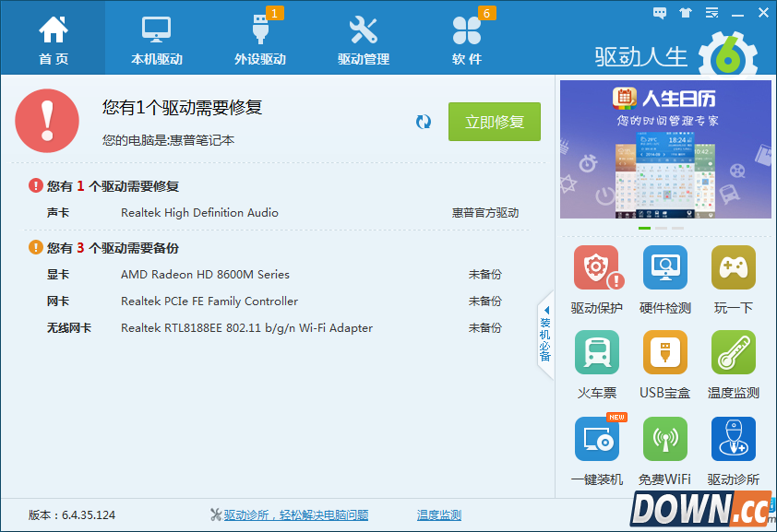777x532 pixels.
Task: Open the 驱动诊所 driver clinic icon
Action: [x=733, y=440]
